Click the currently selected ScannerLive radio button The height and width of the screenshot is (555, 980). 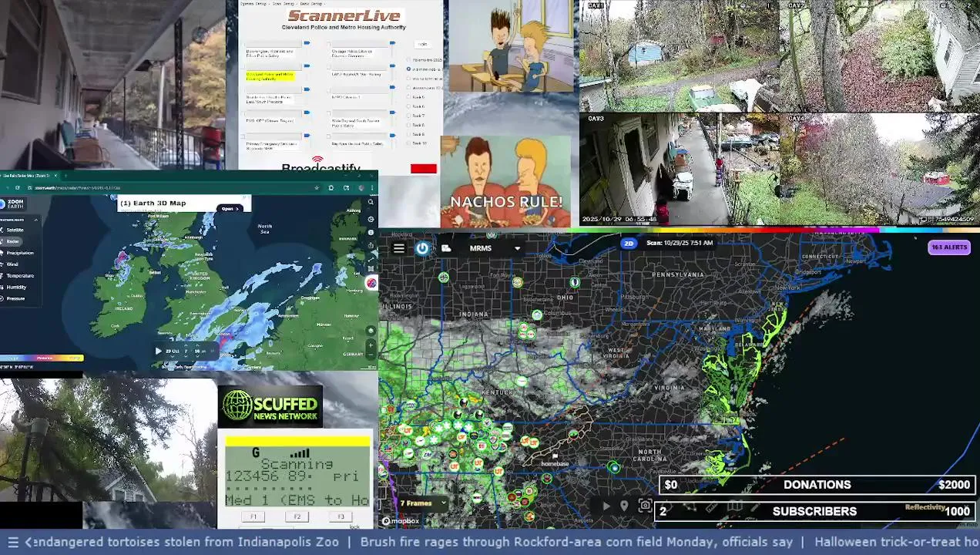409,69
